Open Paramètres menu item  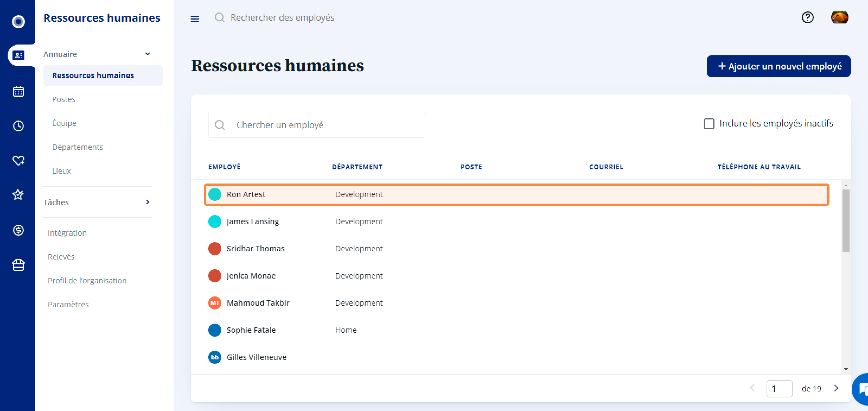point(68,305)
